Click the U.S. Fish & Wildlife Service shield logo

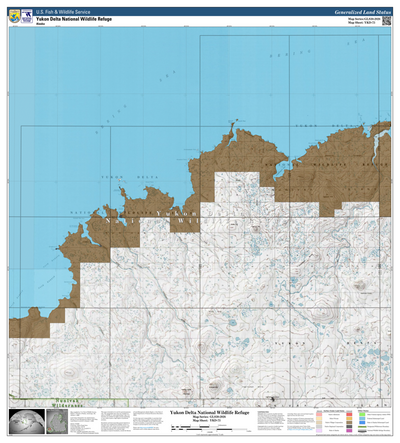coord(14,16)
